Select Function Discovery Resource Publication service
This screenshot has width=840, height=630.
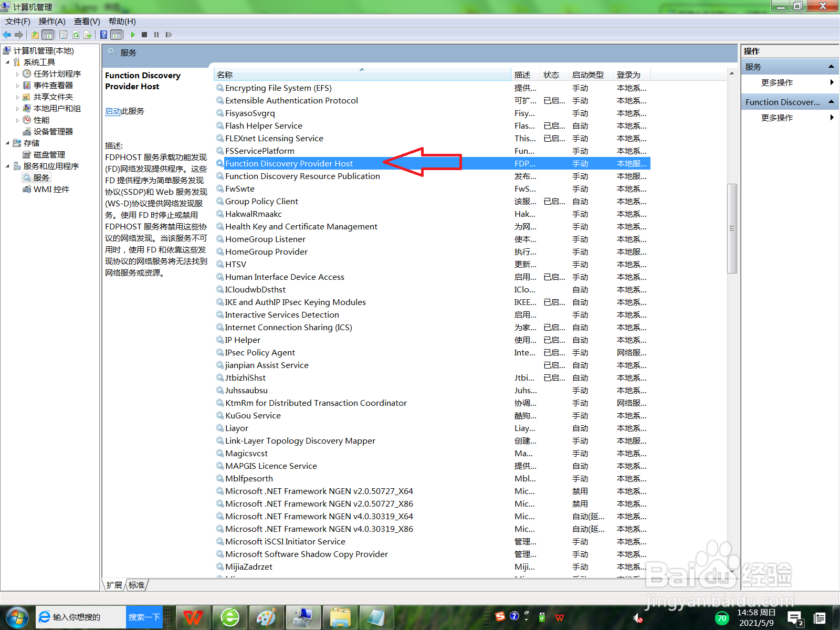click(432, 176)
